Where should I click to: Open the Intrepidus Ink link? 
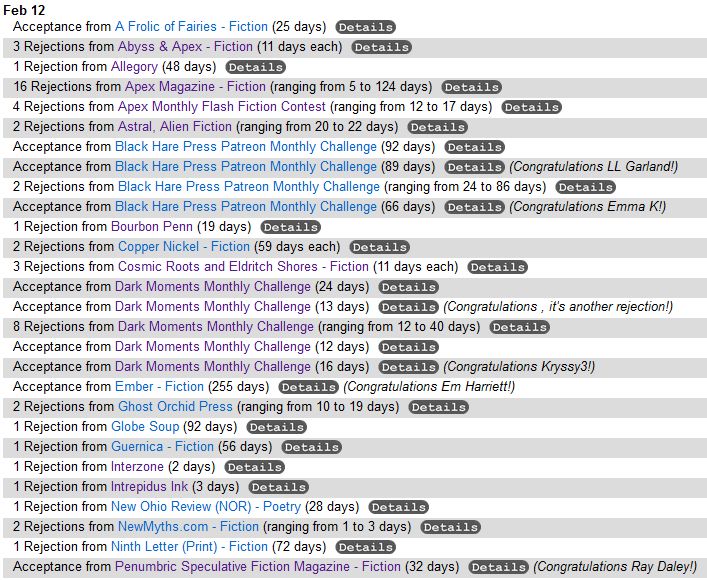150,486
